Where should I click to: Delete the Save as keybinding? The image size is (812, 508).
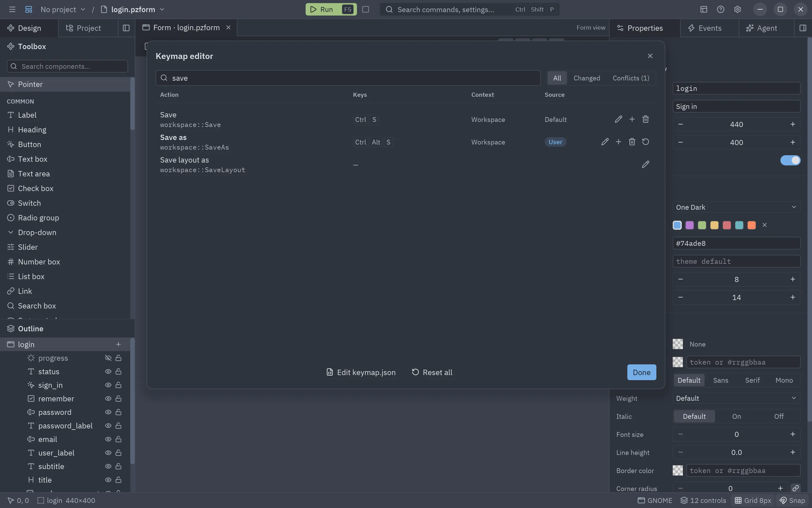coord(632,142)
